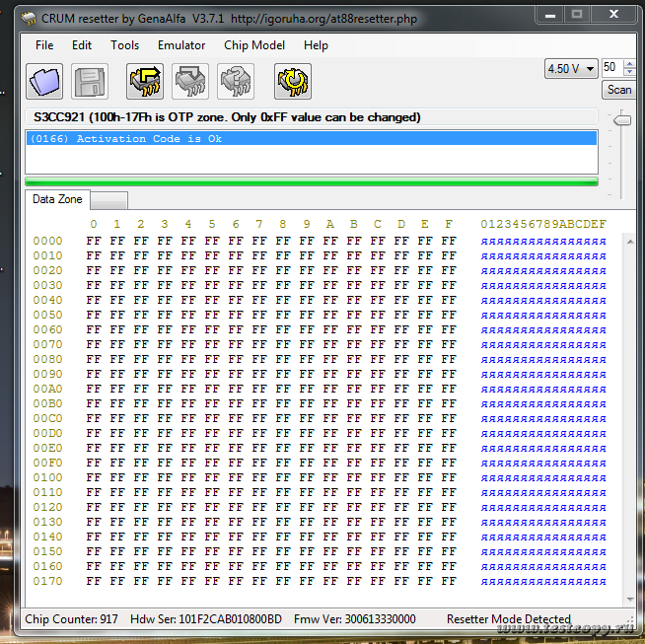The width and height of the screenshot is (645, 644).
Task: Open the Emulator menu
Action: point(181,45)
